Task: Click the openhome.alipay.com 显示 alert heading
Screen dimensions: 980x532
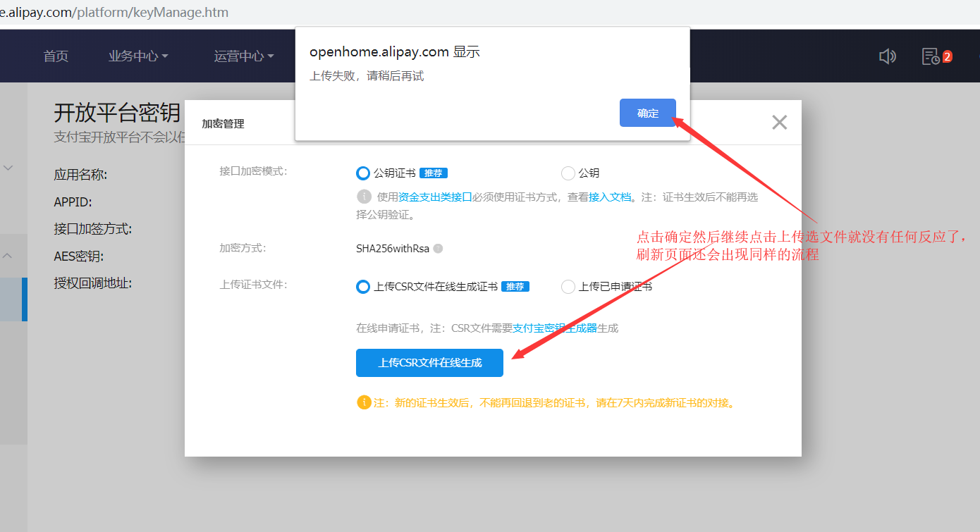Action: point(395,52)
